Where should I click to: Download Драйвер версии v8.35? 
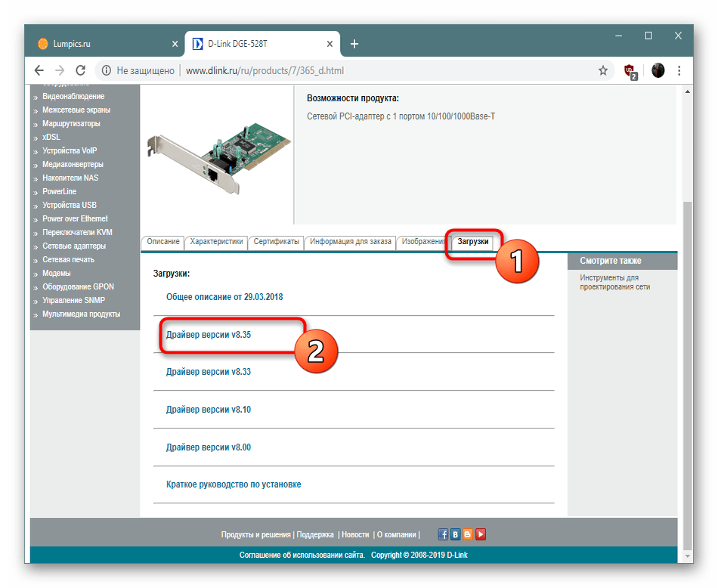tap(208, 334)
